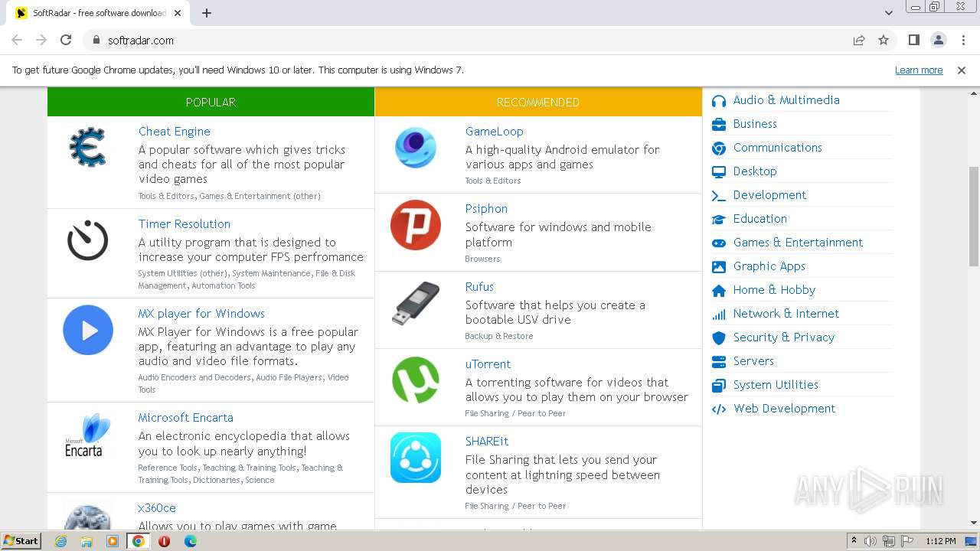
Task: Reload the page with the refresh button
Action: [66, 40]
